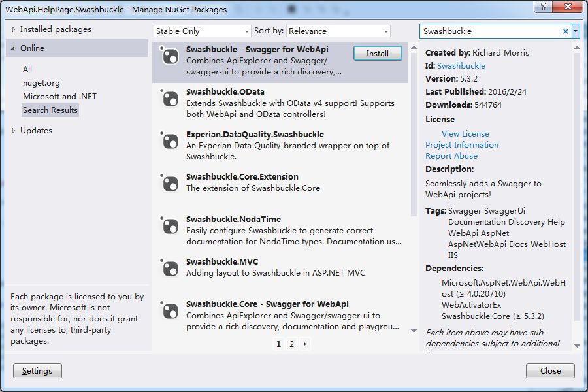Click the Downloads count 544764
This screenshot has height=392, width=588.
pos(488,105)
